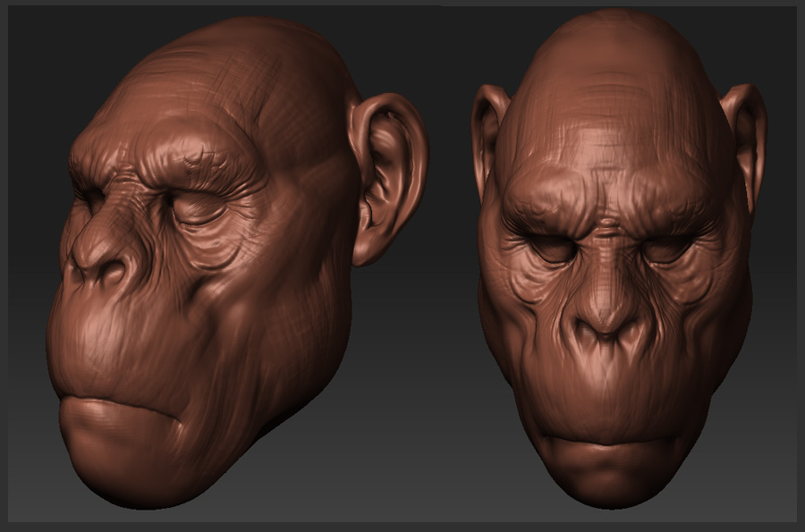Click the ear of the angled head
This screenshot has height=532, width=805.
click(389, 174)
